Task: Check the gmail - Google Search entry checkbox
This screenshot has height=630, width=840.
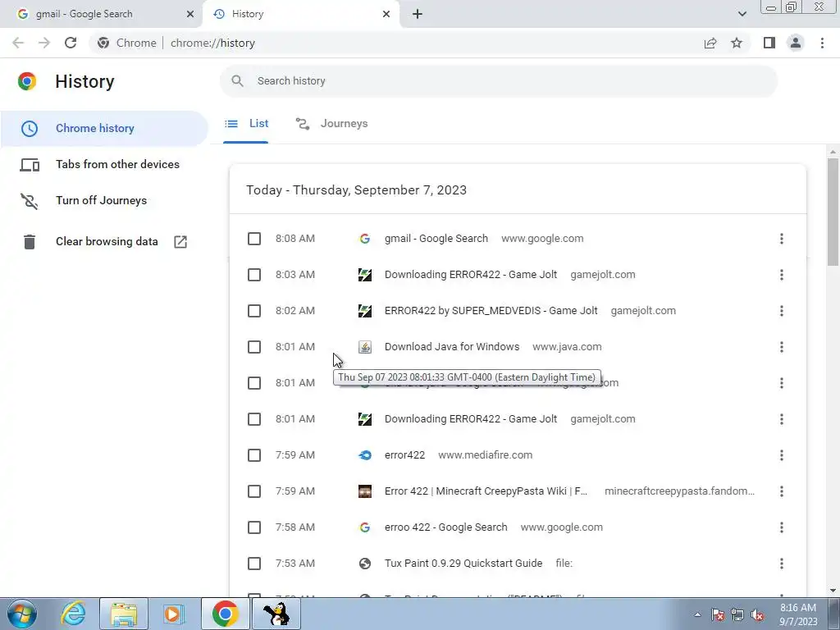Action: pyautogui.click(x=254, y=239)
